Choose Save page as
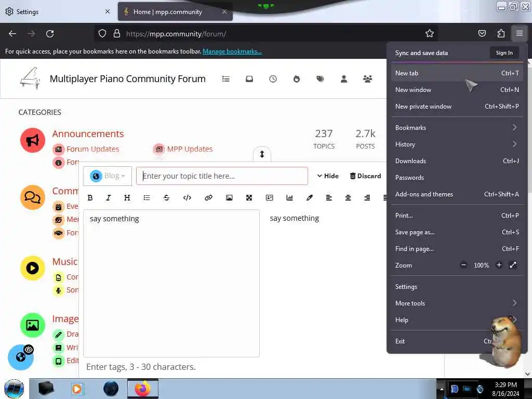Screen dimensions: 532x399 coord(457,232)
